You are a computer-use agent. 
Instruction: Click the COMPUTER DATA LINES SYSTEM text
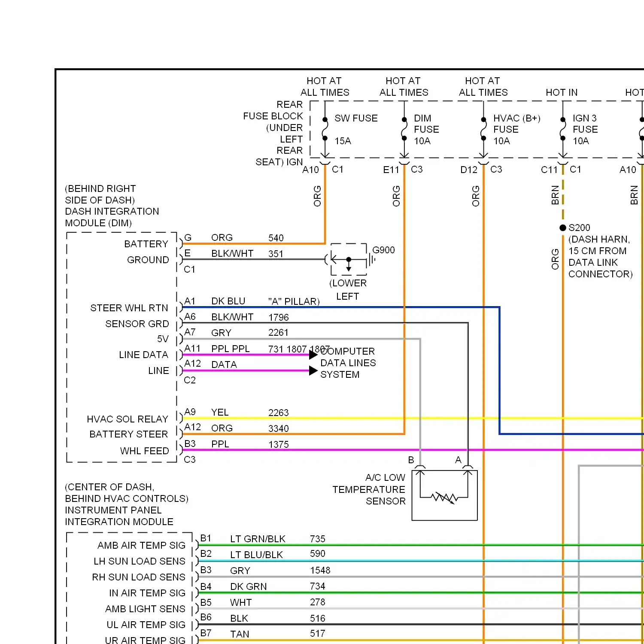pos(348,363)
